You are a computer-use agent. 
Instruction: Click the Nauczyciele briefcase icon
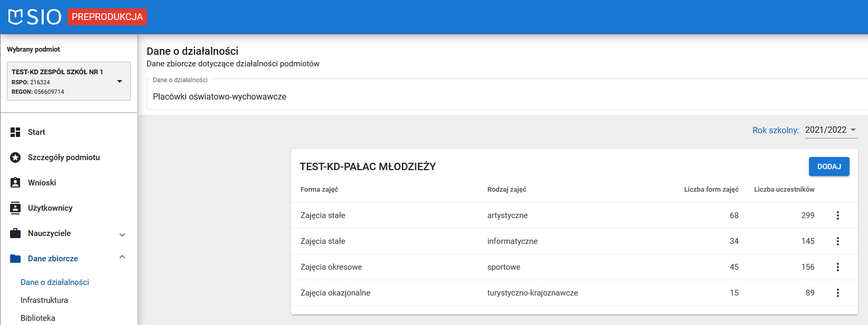pyautogui.click(x=15, y=233)
